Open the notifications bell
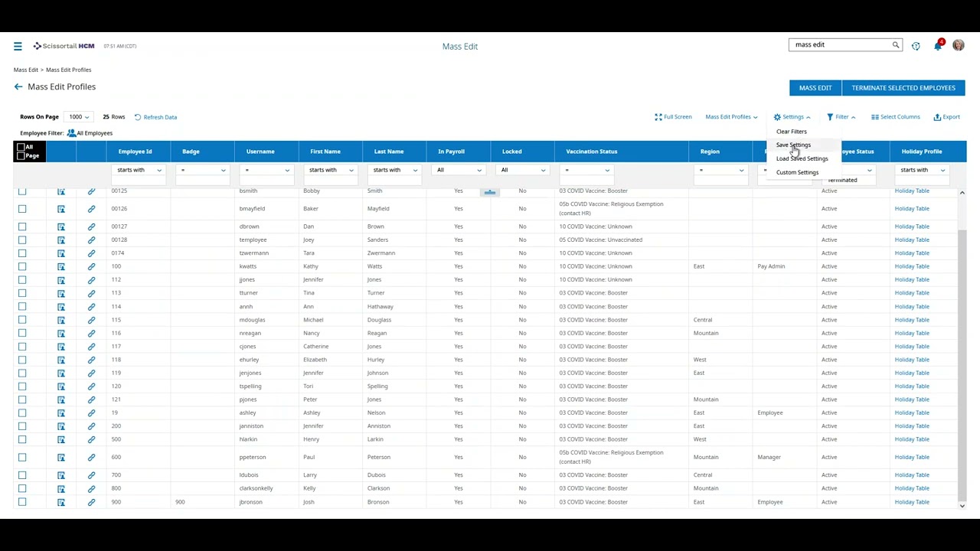The image size is (980, 551). (x=938, y=46)
